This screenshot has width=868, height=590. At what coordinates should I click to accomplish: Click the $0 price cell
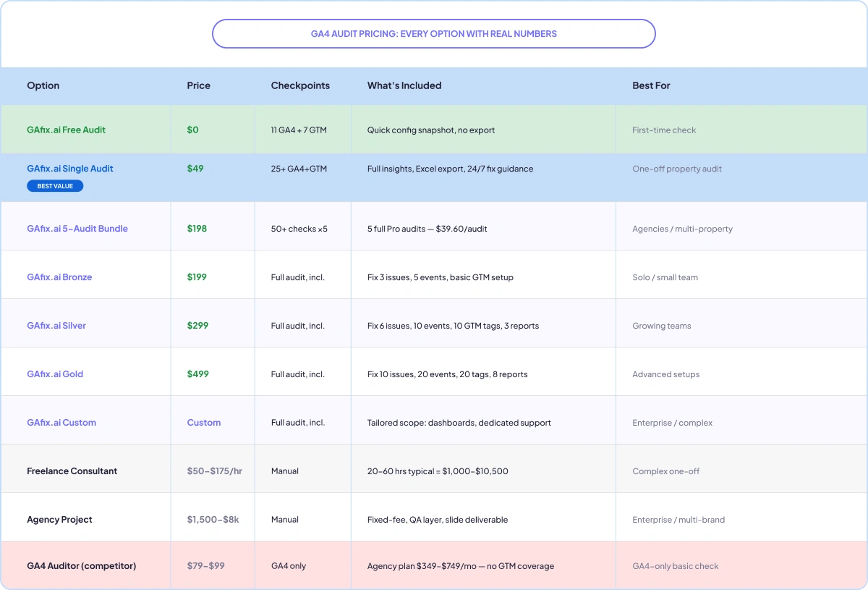[x=192, y=130]
